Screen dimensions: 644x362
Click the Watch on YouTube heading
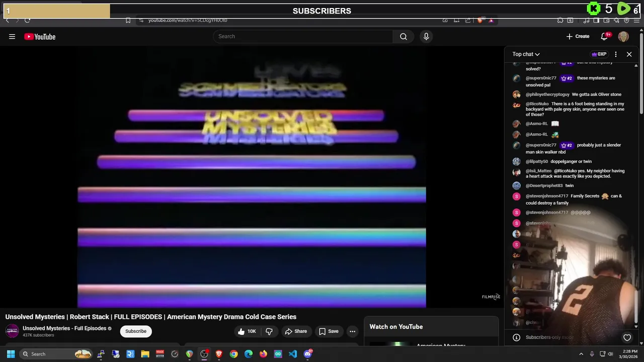tap(396, 327)
